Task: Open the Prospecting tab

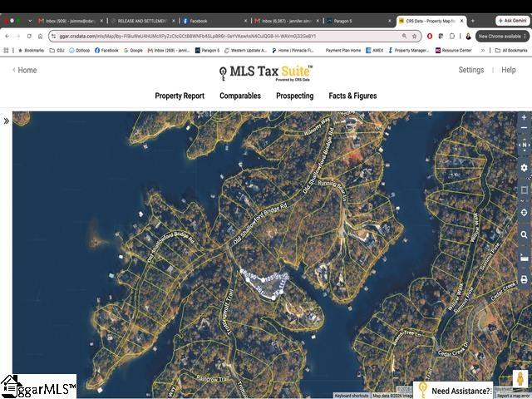Action: [294, 96]
